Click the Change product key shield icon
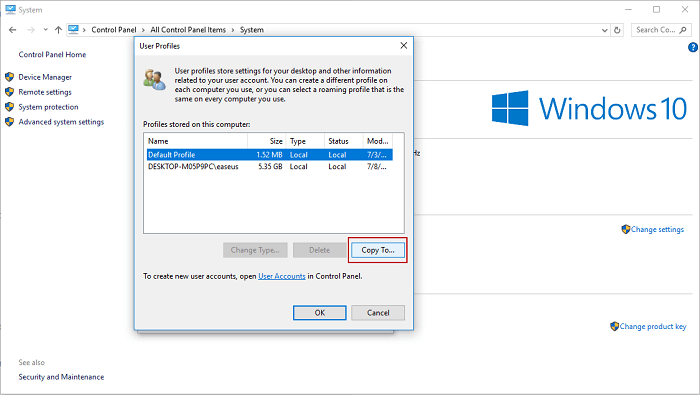The image size is (700, 395). pos(614,326)
